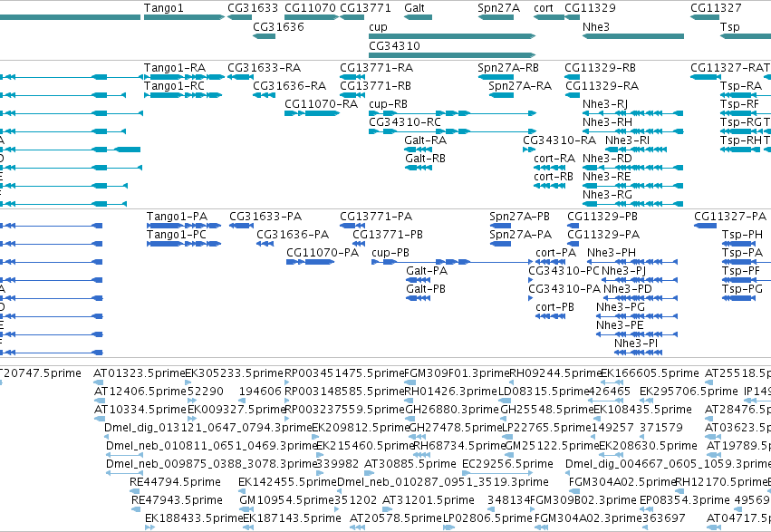Screen dimensions: 771x532
Task: Select the CG11327-RA transcript
Action: (x=706, y=77)
